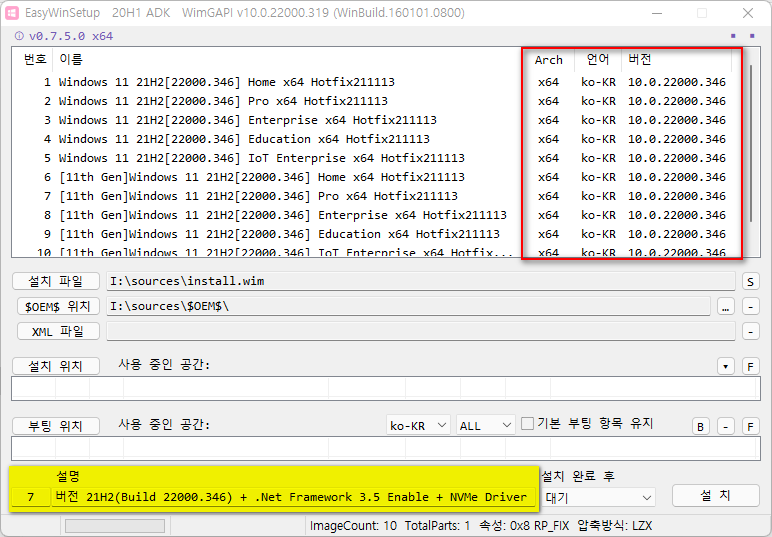Image resolution: width=772 pixels, height=537 pixels.
Task: Click the 압축방식: LZX status text
Action: click(x=614, y=526)
